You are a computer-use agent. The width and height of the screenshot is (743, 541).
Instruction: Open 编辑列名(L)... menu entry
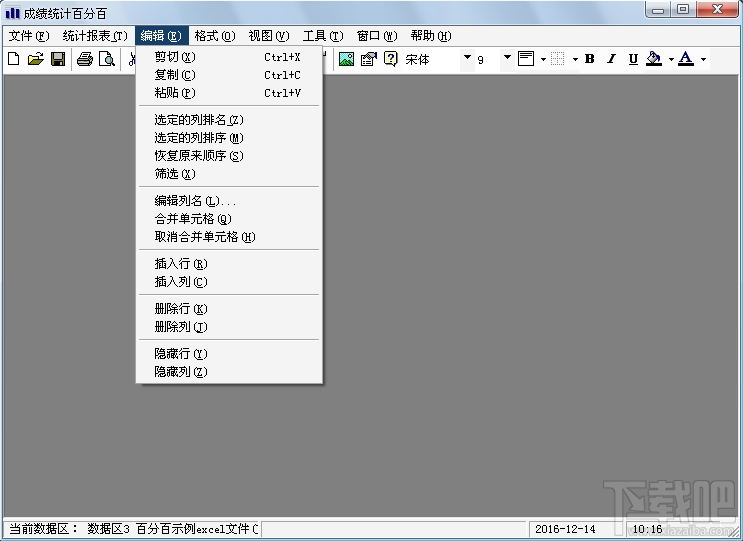(x=229, y=201)
